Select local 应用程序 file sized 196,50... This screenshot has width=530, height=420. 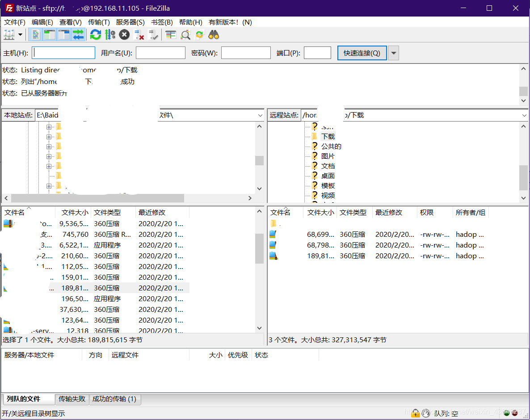[95, 299]
